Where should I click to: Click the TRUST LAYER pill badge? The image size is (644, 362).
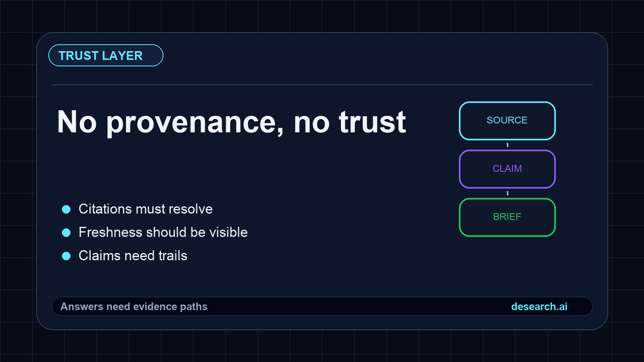point(106,56)
